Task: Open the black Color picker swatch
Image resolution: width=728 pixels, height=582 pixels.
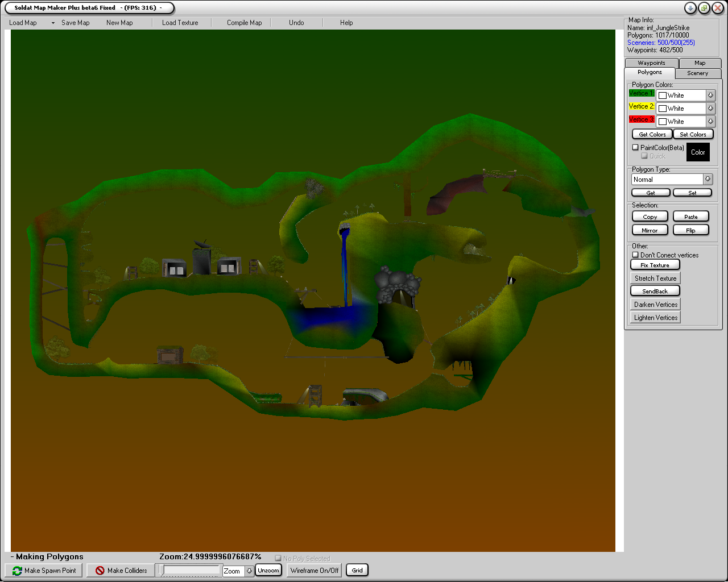Action: (698, 152)
